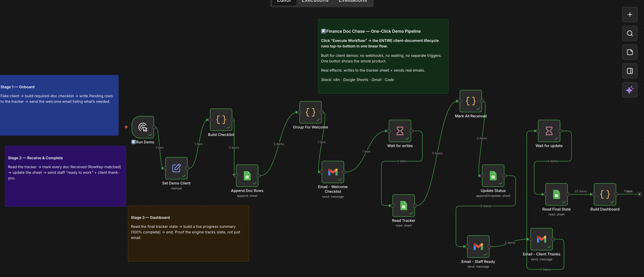644x277 pixels.
Task: Select the Email - Staff Ready Gmail node
Action: pyautogui.click(x=478, y=246)
